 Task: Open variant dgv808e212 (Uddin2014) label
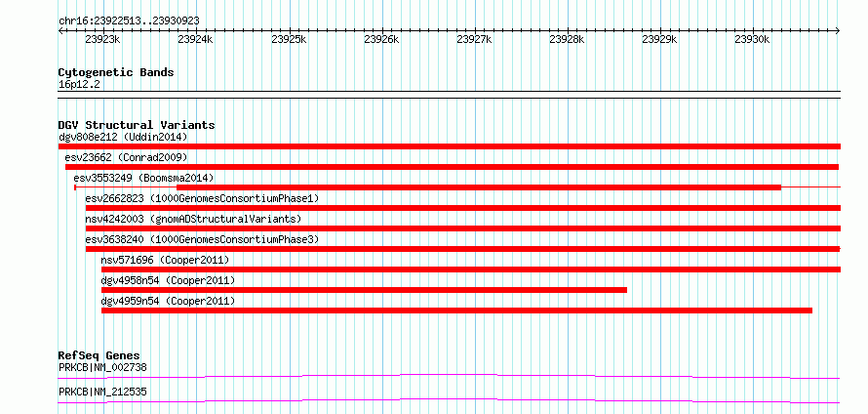(x=123, y=137)
